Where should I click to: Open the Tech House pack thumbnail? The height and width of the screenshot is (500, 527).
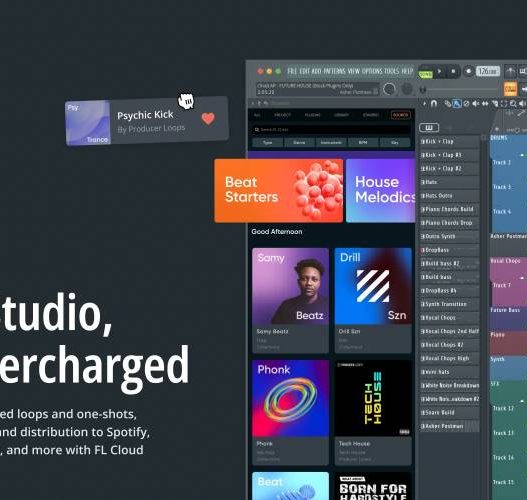point(373,399)
